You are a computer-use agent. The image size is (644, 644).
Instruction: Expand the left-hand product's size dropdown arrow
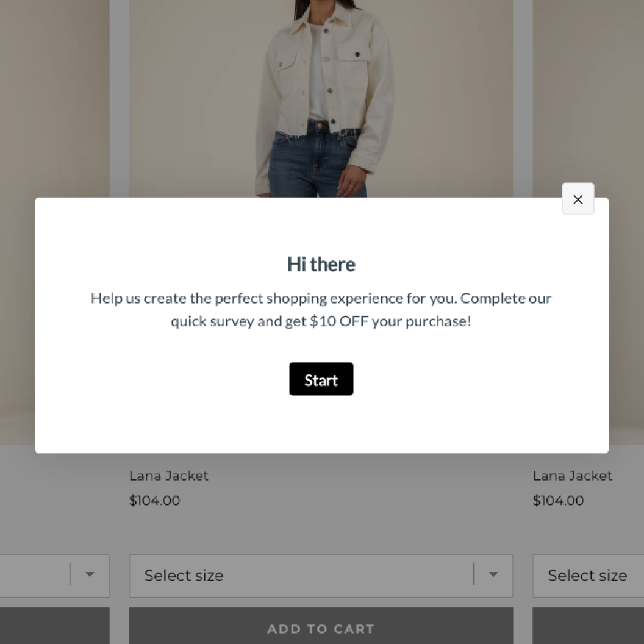click(x=90, y=574)
